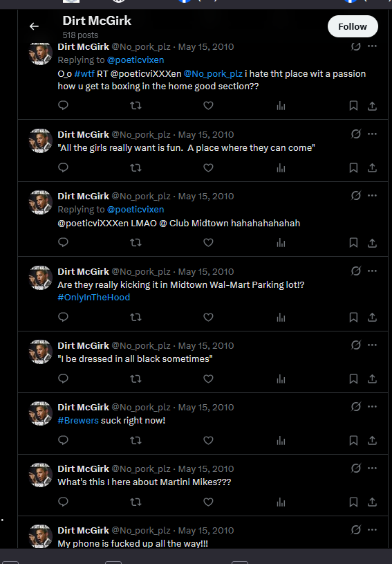Open the #OnlyInTheHood hashtag
Image resolution: width=392 pixels, height=564 pixels.
point(94,298)
